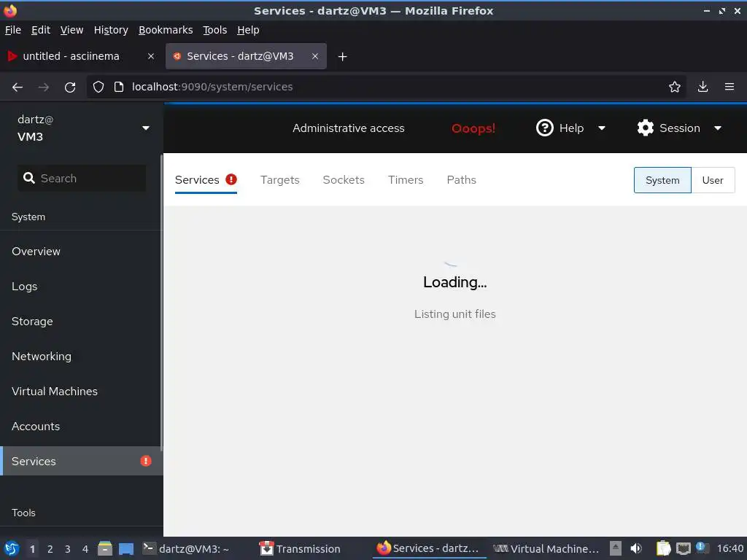Select the System toggle button

click(x=662, y=180)
